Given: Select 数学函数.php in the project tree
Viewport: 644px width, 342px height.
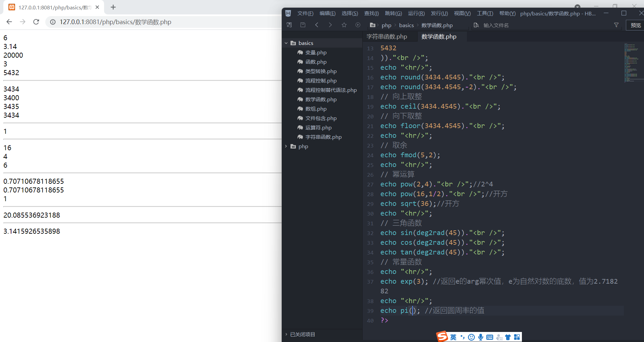Looking at the screenshot, I should point(321,99).
